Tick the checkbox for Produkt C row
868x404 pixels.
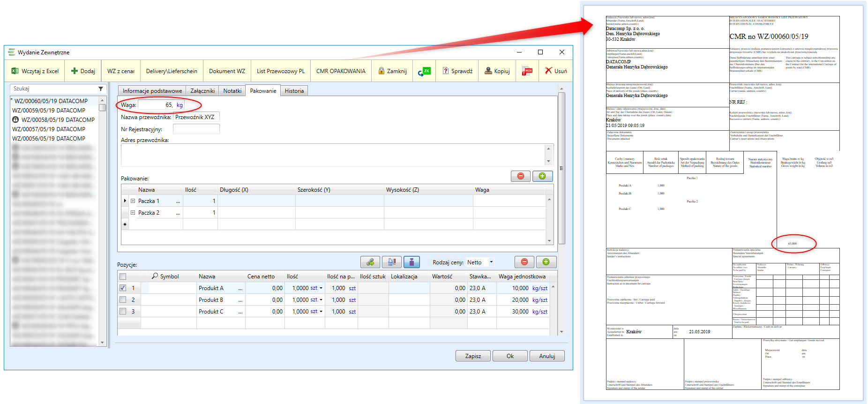coord(123,312)
